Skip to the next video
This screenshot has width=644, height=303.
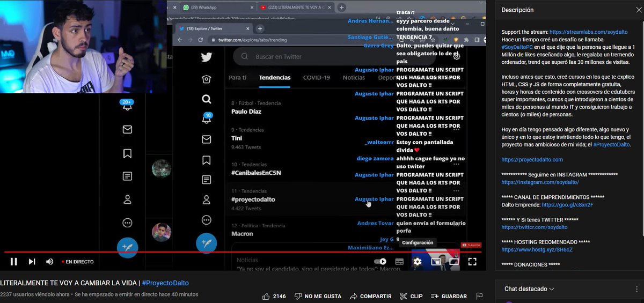pyautogui.click(x=32, y=262)
